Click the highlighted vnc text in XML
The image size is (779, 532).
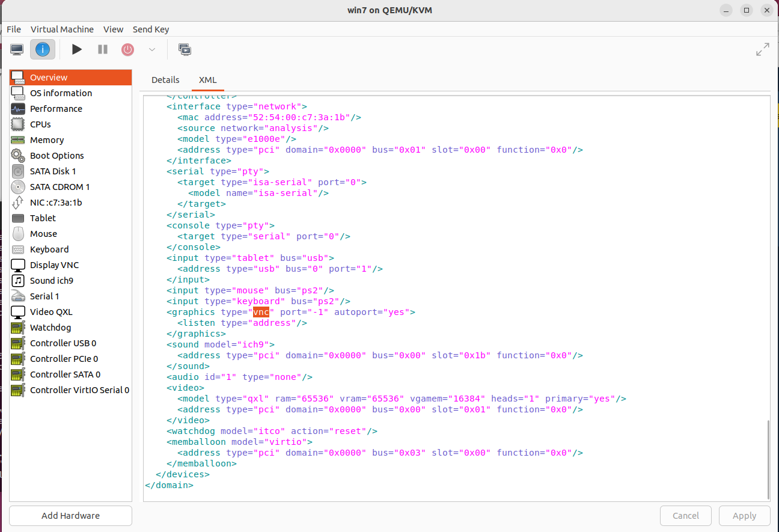261,312
